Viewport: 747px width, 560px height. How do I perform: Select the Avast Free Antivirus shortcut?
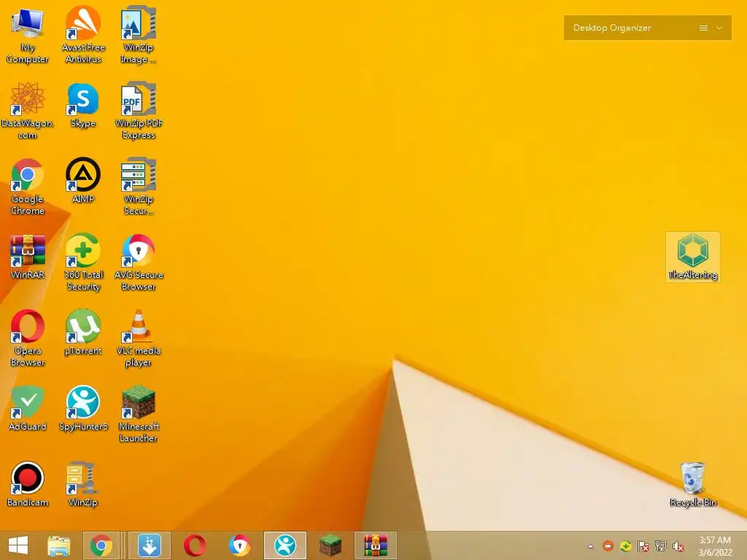83,35
